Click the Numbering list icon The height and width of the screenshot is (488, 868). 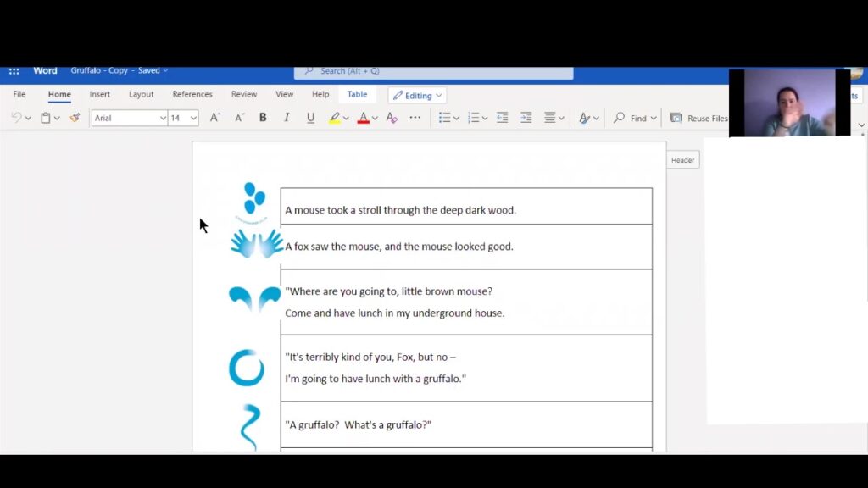coord(473,117)
